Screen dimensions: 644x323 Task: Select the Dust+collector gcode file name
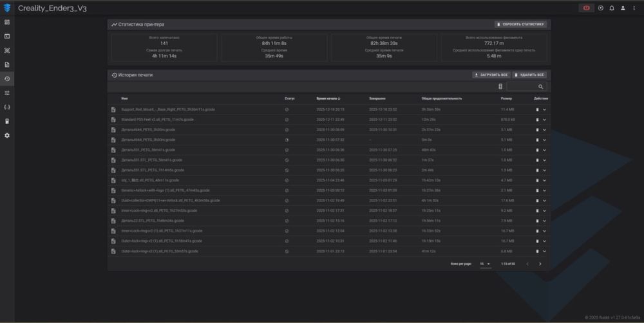point(171,201)
